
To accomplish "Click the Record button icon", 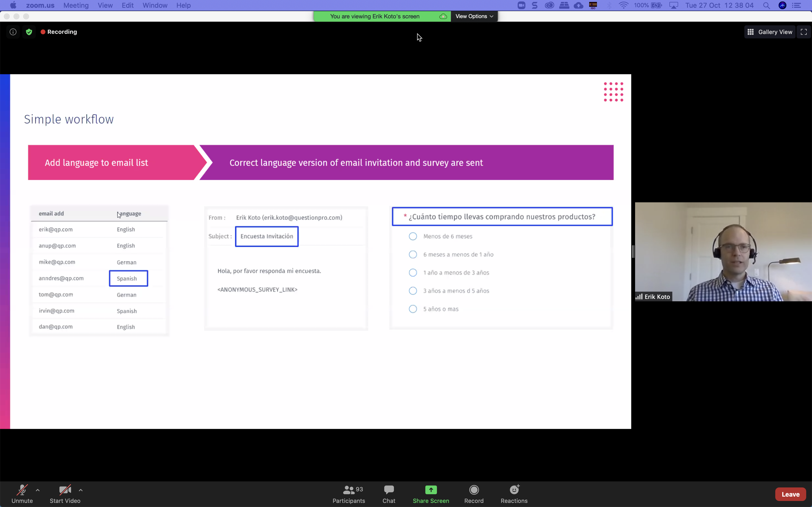I will (474, 490).
